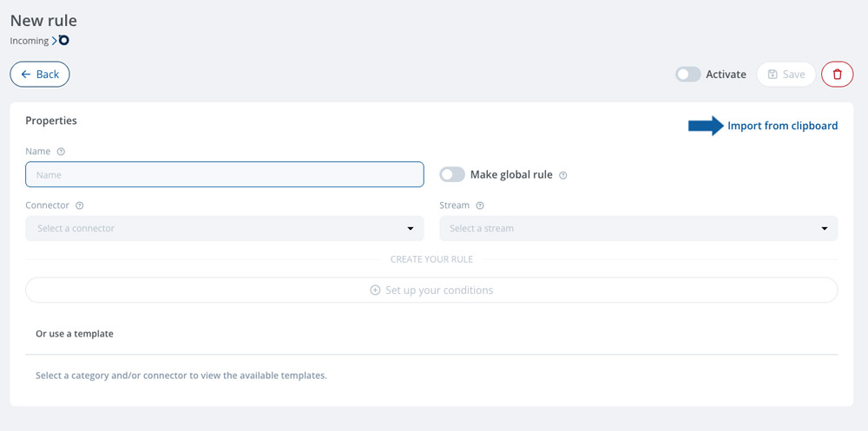Click the help icon next to Stream
The height and width of the screenshot is (431, 868).
480,206
